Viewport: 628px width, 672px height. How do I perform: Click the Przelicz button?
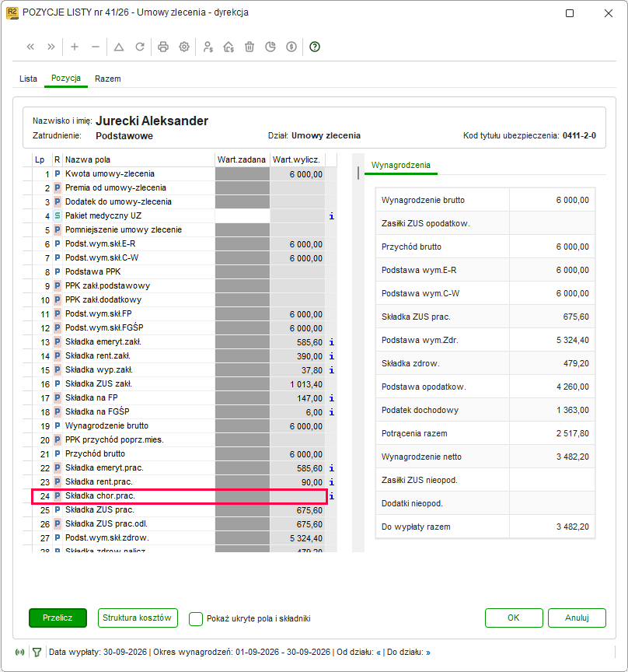(x=58, y=618)
